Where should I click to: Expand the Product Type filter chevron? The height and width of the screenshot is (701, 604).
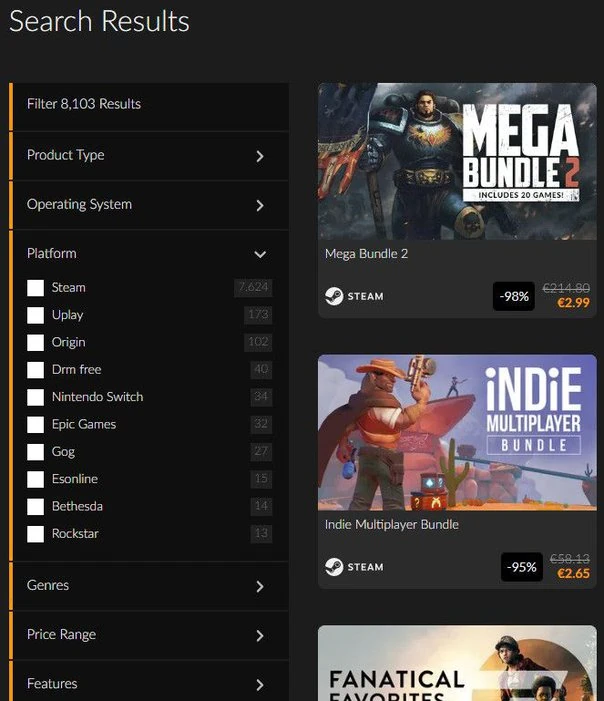260,156
